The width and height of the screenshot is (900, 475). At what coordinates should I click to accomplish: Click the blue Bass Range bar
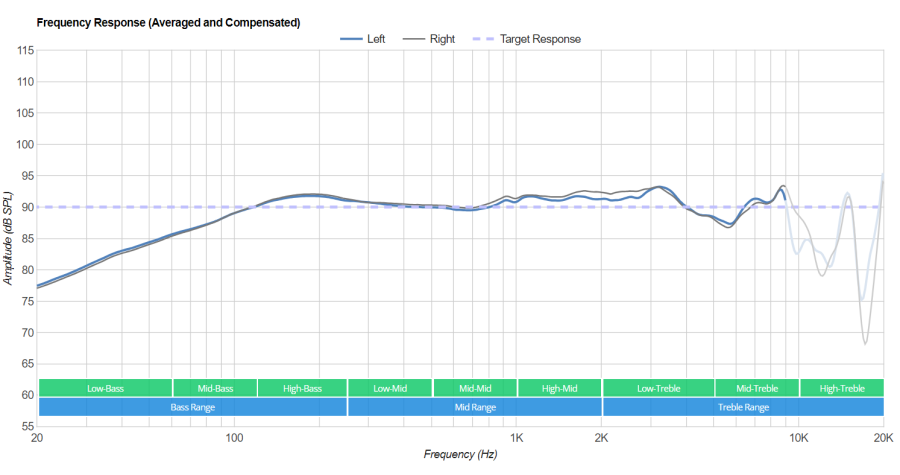pyautogui.click(x=192, y=407)
